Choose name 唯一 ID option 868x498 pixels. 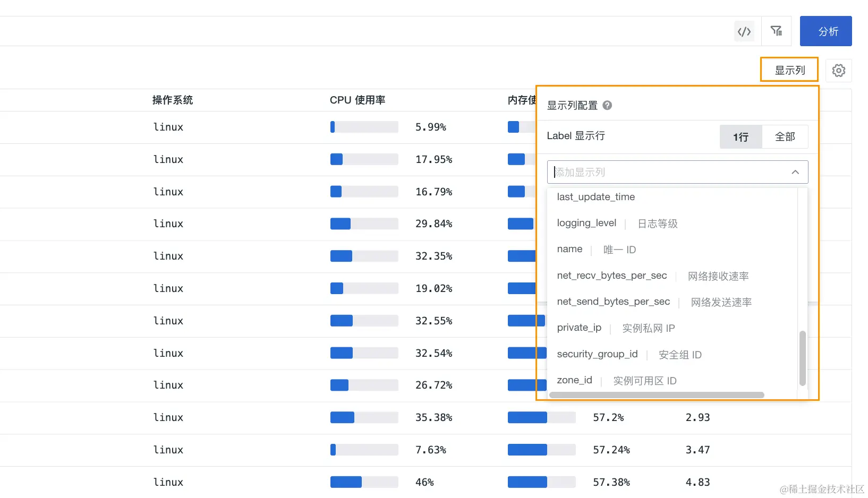[x=672, y=250]
